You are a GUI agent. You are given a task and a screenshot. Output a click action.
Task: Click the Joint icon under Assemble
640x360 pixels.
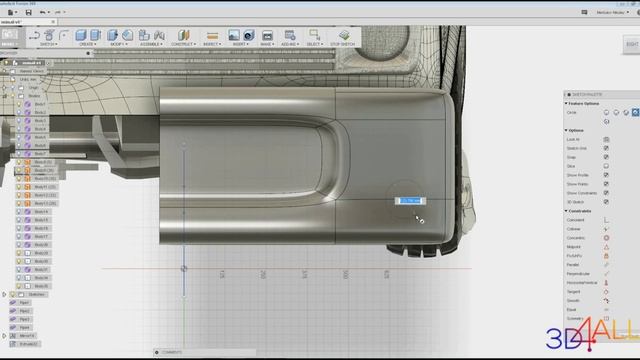[x=159, y=35]
